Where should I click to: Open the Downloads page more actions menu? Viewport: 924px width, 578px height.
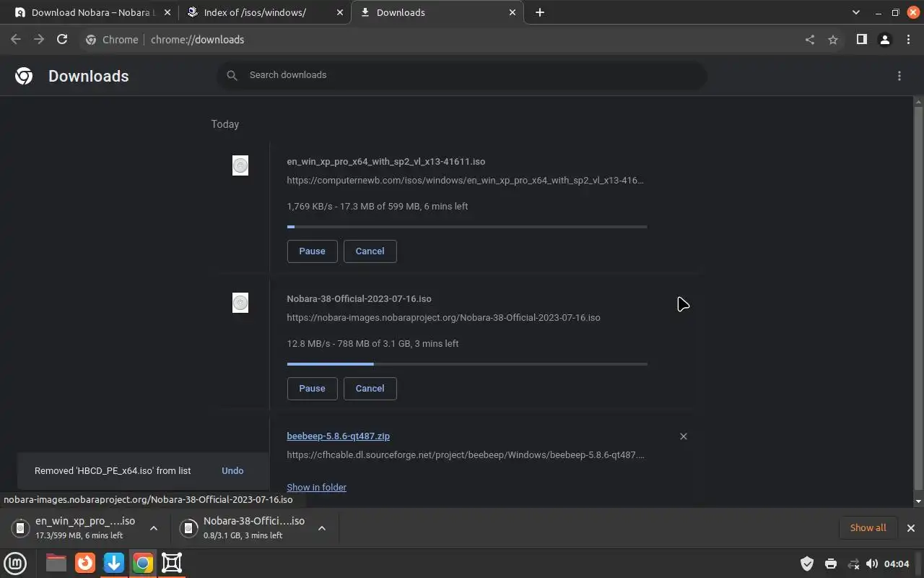point(899,76)
